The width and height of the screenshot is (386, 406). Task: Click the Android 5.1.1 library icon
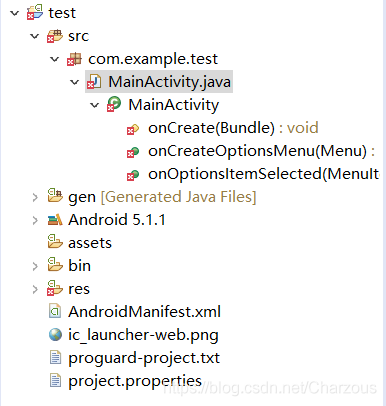[55, 220]
